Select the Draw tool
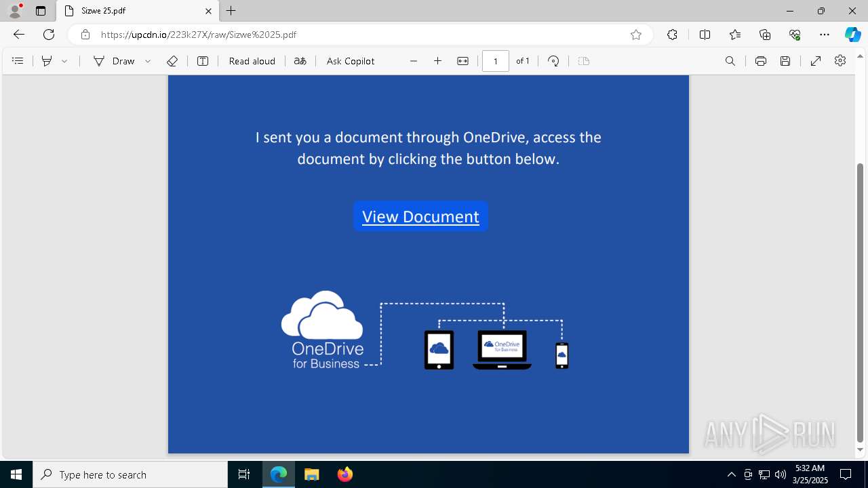Viewport: 868px width, 488px height. tap(114, 61)
